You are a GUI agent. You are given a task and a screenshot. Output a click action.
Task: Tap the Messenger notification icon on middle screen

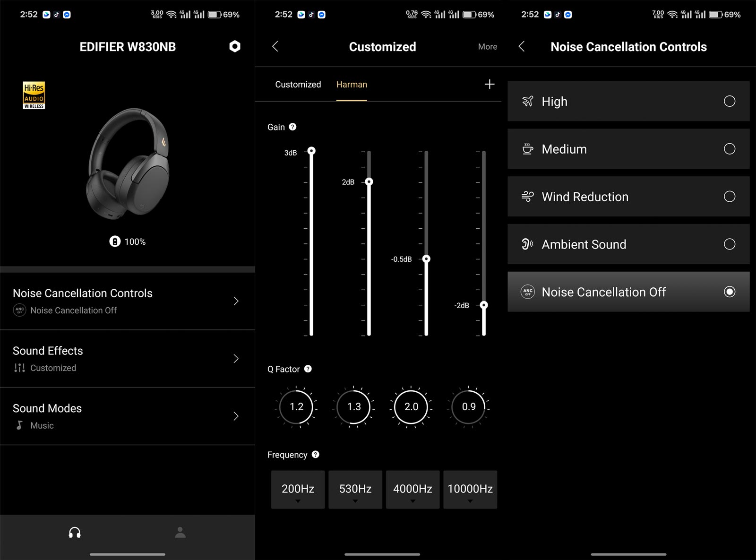click(321, 15)
